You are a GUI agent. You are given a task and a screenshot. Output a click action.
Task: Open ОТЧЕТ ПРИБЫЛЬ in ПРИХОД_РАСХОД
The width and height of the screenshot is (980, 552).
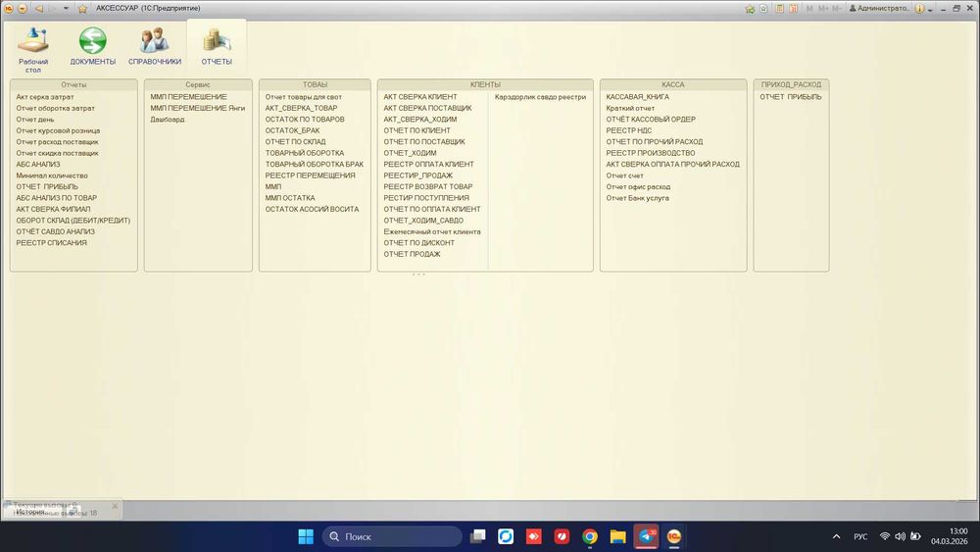(x=791, y=97)
